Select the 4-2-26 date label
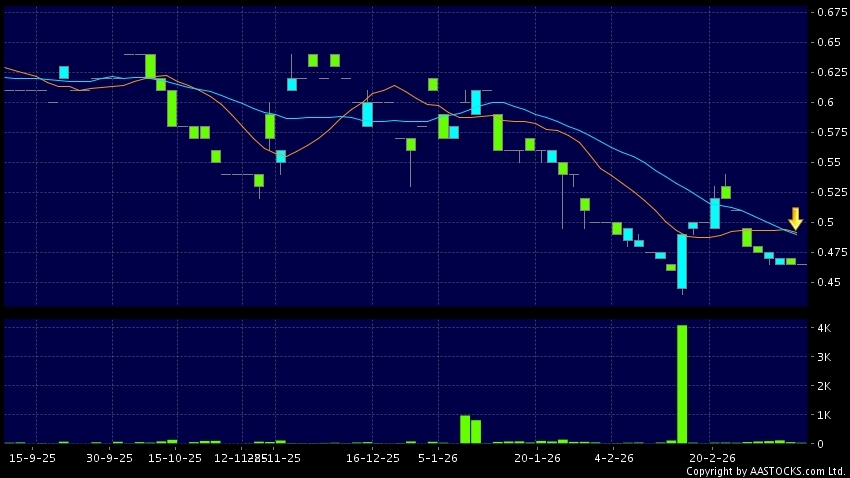Image resolution: width=850 pixels, height=478 pixels. (x=614, y=457)
